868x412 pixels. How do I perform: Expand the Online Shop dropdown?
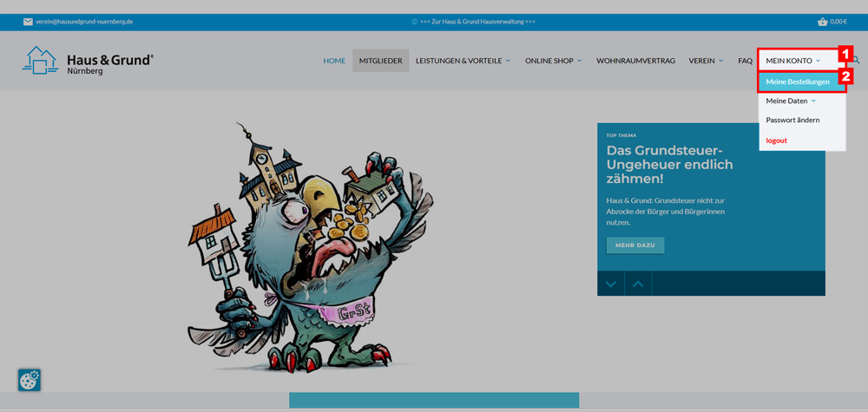pos(553,61)
